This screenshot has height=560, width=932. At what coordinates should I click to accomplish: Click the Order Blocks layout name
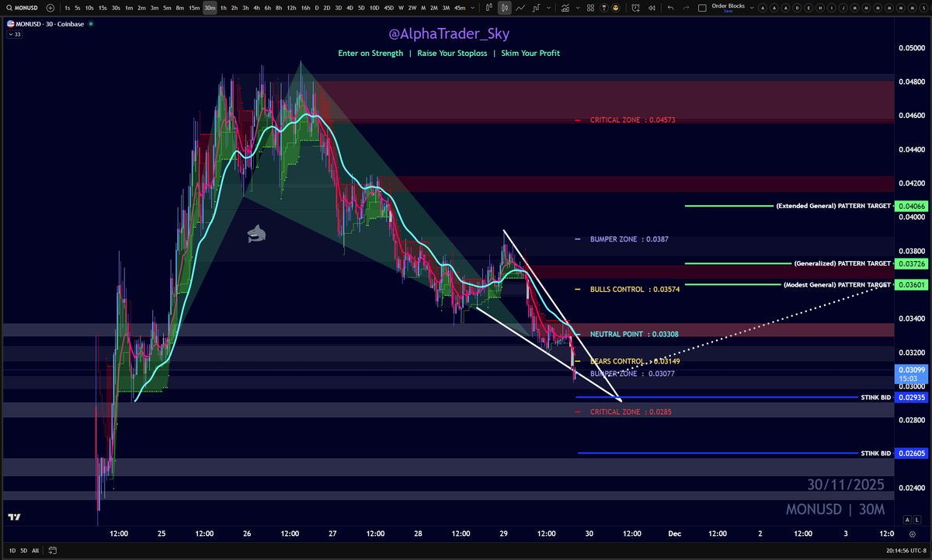click(x=729, y=8)
